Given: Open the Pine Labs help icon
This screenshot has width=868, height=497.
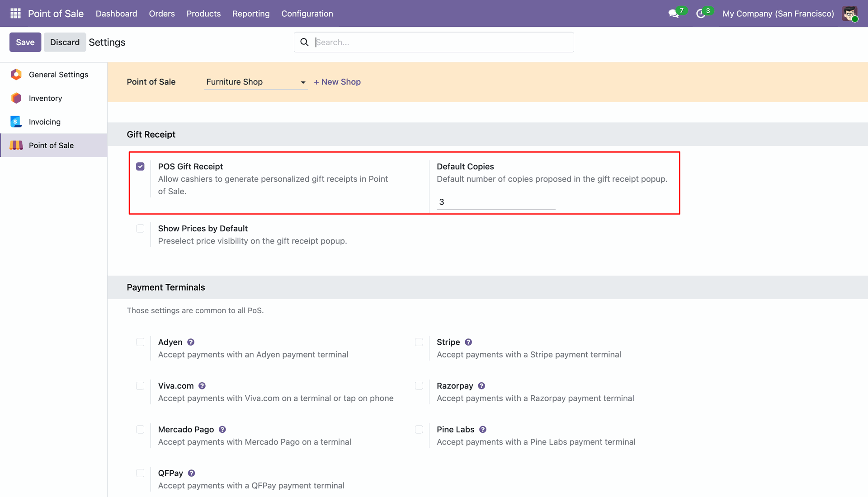Looking at the screenshot, I should tap(483, 429).
